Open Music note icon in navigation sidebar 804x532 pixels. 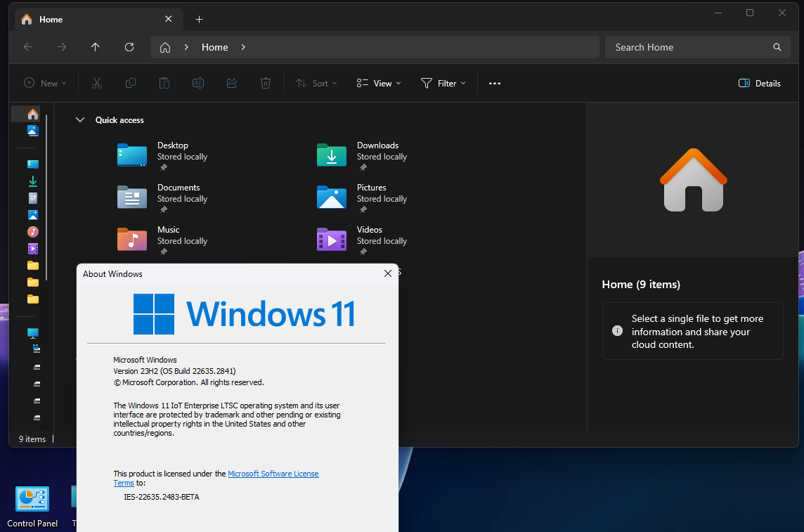pos(33,232)
